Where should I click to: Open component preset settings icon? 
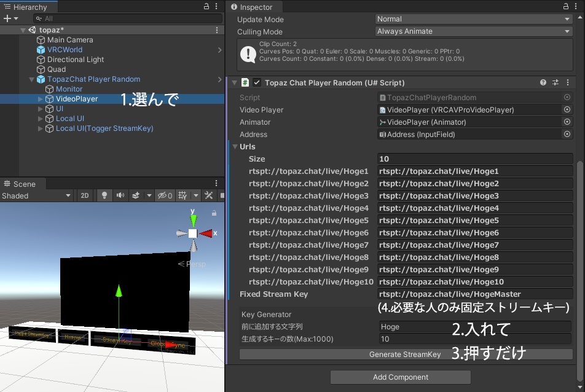coord(556,82)
